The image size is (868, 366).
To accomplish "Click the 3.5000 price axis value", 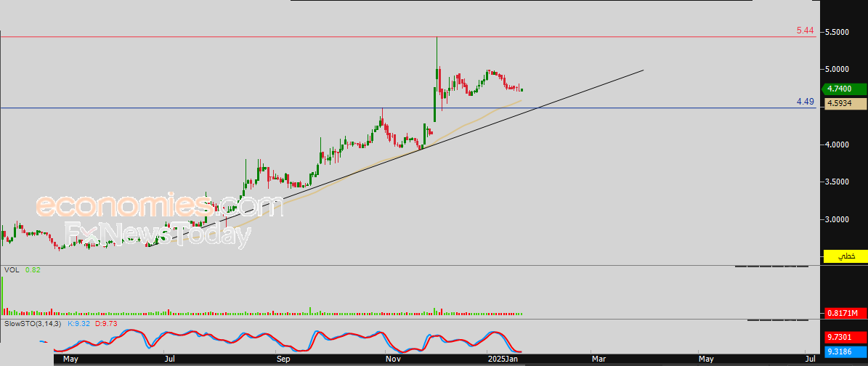I will coord(838,182).
